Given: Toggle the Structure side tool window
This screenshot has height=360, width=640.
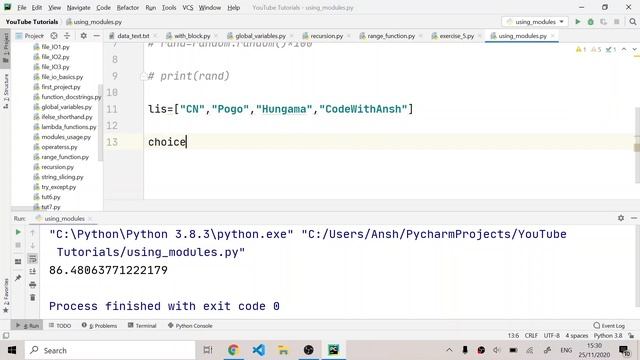Looking at the screenshot, I should (x=6, y=91).
